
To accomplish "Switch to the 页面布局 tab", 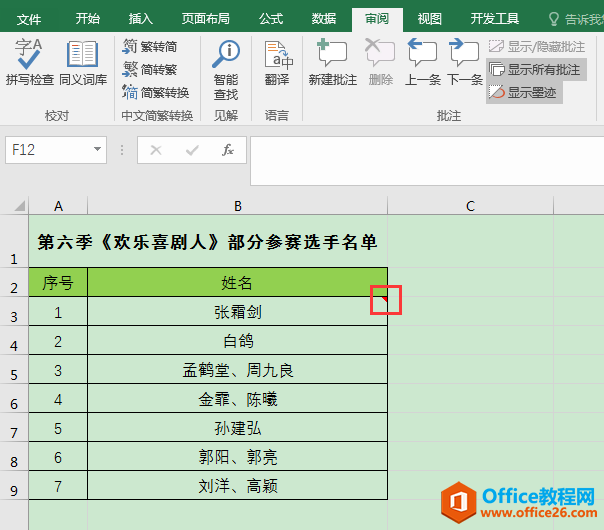I will (205, 19).
